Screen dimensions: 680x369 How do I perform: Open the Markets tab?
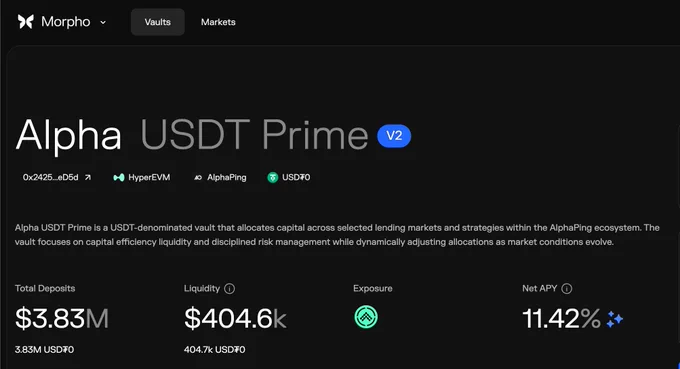pos(218,22)
